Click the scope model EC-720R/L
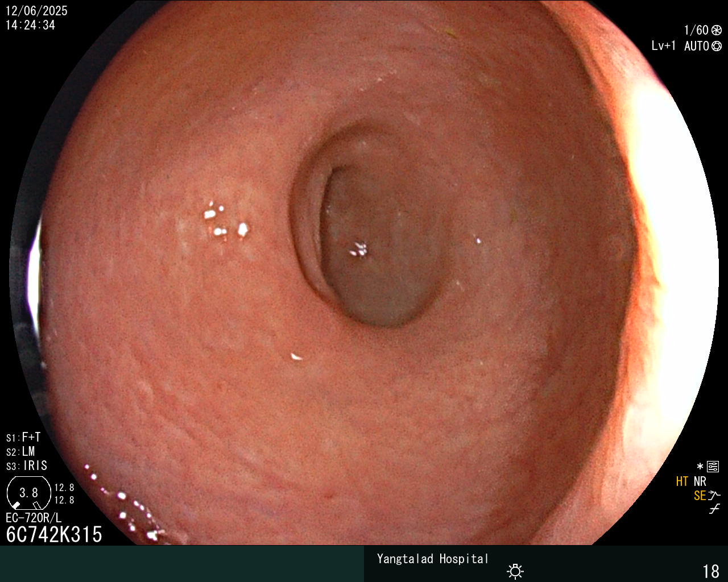The image size is (728, 582). (x=34, y=518)
